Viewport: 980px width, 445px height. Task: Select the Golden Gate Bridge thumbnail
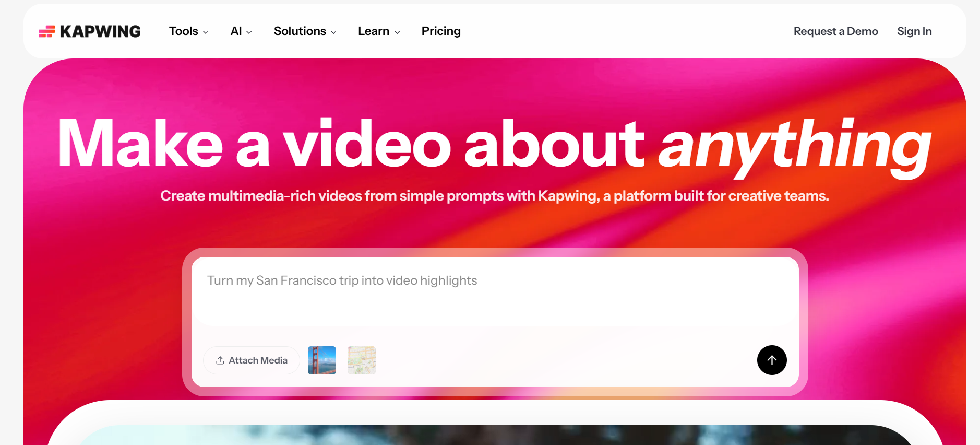click(322, 360)
